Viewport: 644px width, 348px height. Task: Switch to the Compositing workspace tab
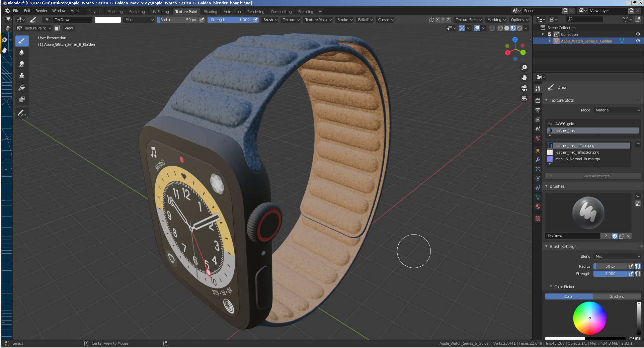click(x=281, y=12)
